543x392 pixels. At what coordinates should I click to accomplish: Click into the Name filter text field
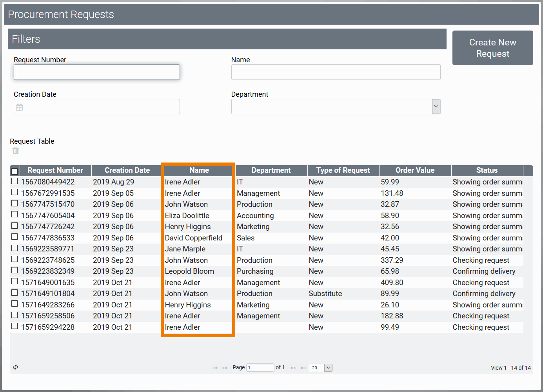coord(336,72)
